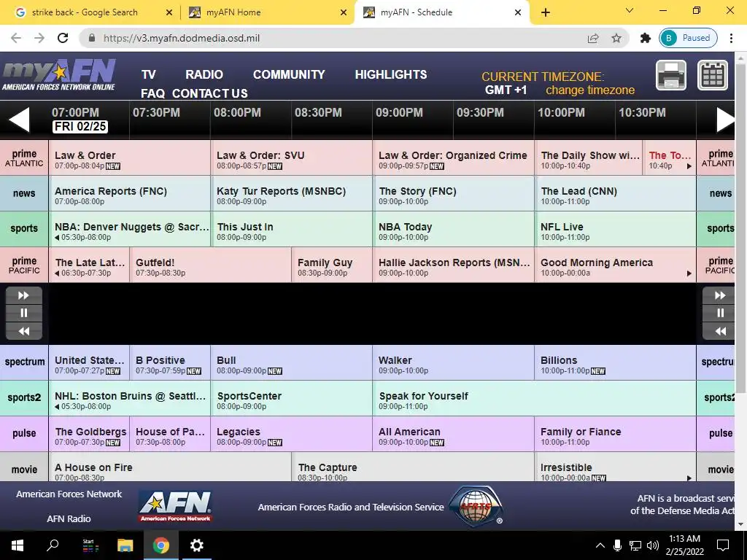747x560 pixels.
Task: Click the myAFN logo
Action: 58,75
